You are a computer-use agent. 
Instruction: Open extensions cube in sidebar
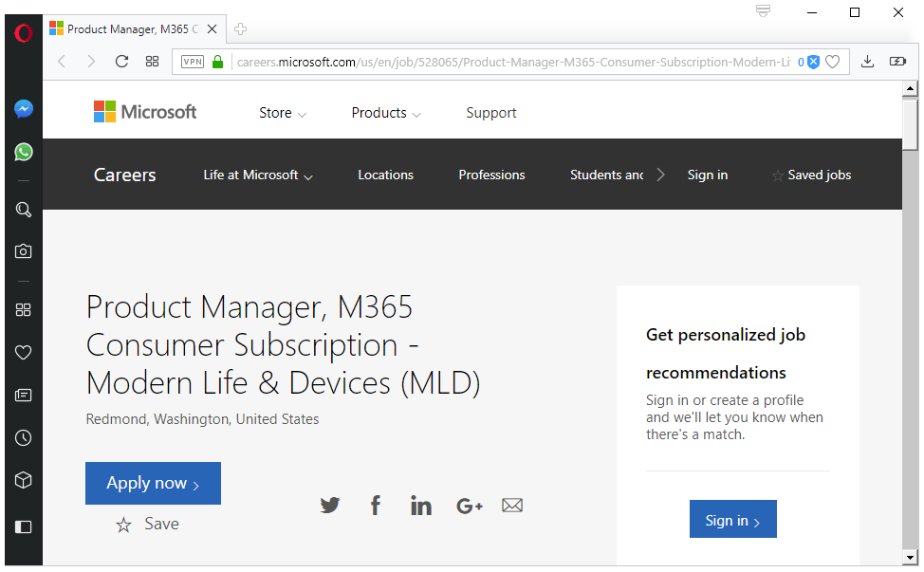click(24, 480)
